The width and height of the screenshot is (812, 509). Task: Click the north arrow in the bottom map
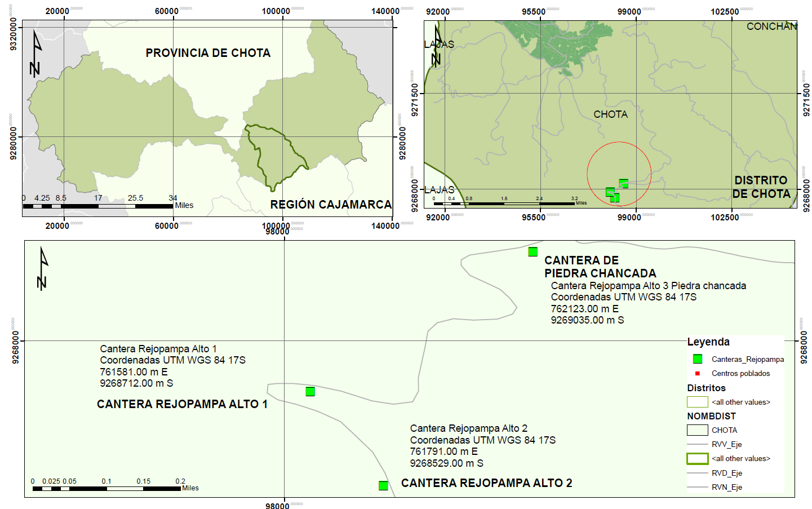(x=42, y=269)
